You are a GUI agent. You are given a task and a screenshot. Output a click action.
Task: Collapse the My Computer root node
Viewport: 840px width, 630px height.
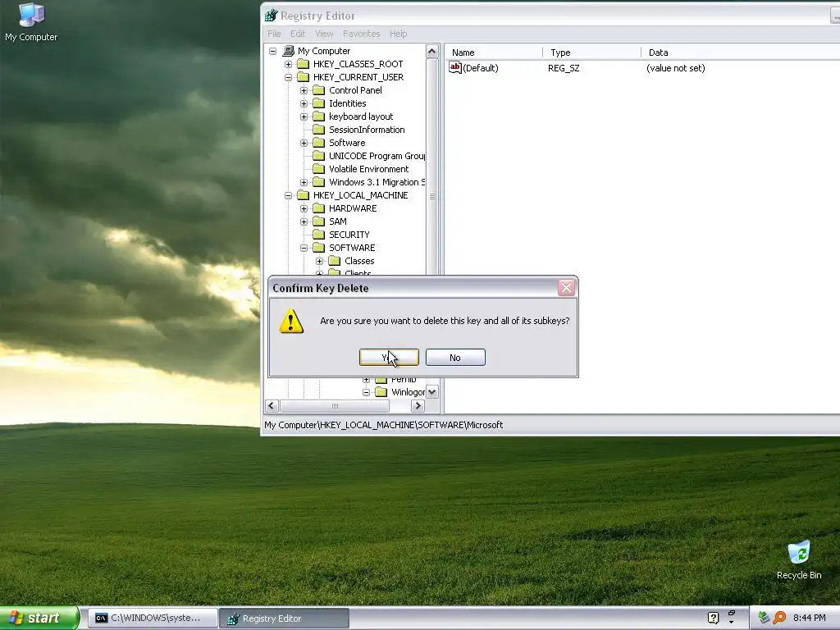pos(272,51)
